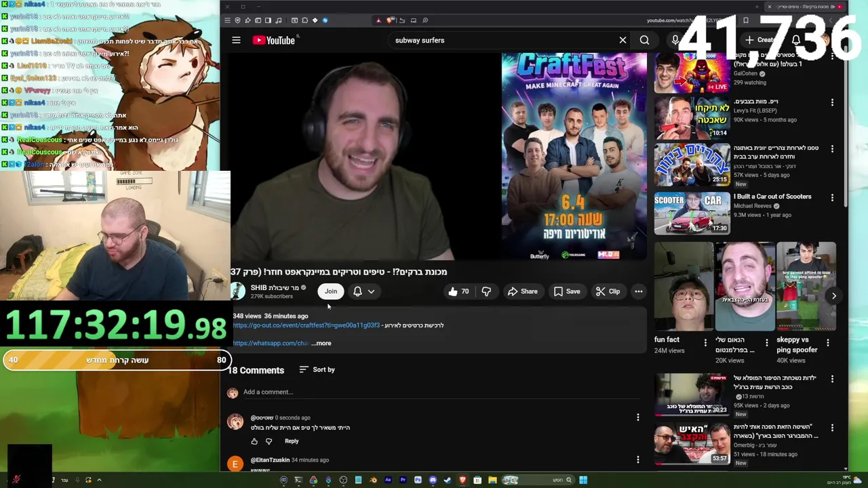This screenshot has width=868, height=488.
Task: Go to the YouTube home logo
Action: tap(274, 40)
